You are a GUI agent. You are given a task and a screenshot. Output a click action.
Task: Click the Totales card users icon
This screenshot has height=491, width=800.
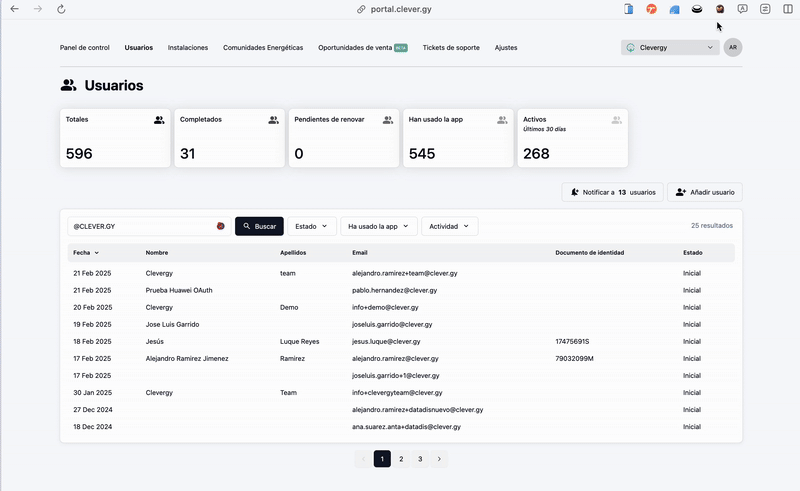[159, 120]
